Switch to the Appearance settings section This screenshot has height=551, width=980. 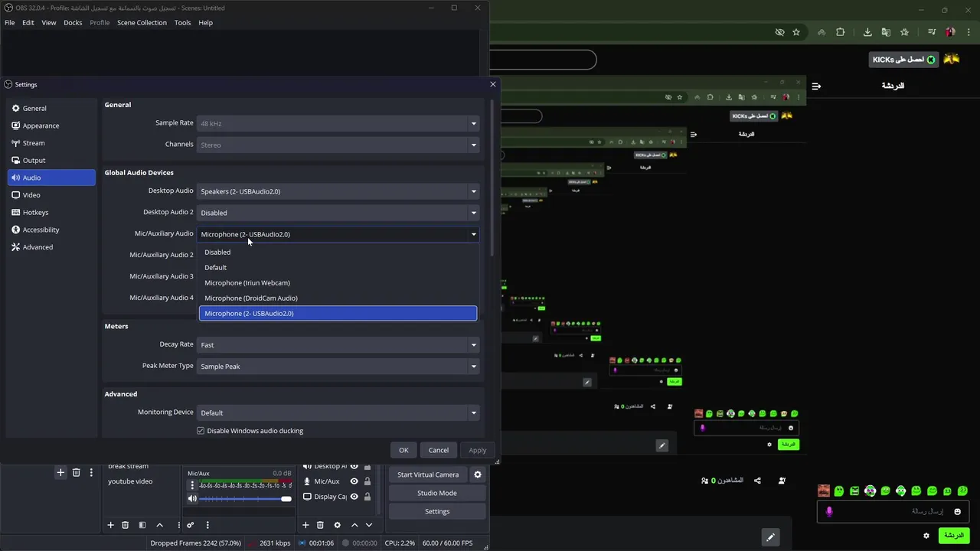coord(51,126)
